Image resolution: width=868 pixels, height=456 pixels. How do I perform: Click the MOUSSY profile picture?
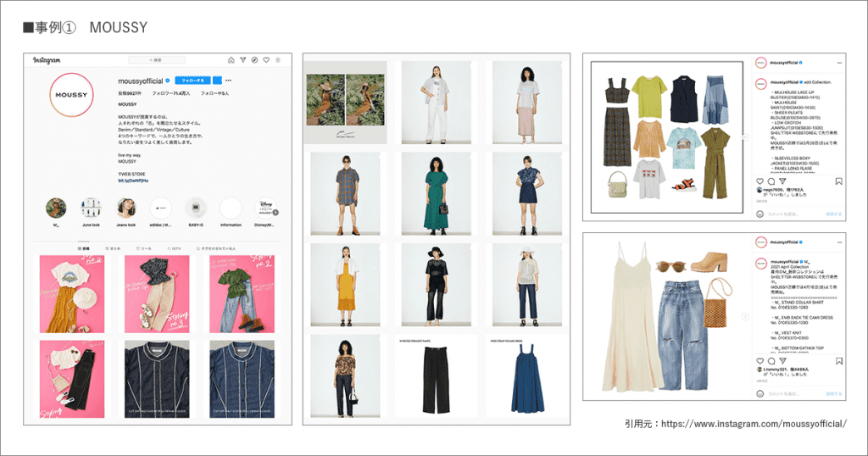click(71, 95)
